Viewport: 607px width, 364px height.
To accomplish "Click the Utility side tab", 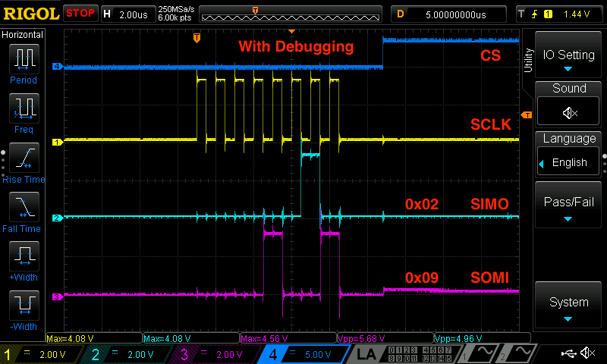I will (528, 60).
